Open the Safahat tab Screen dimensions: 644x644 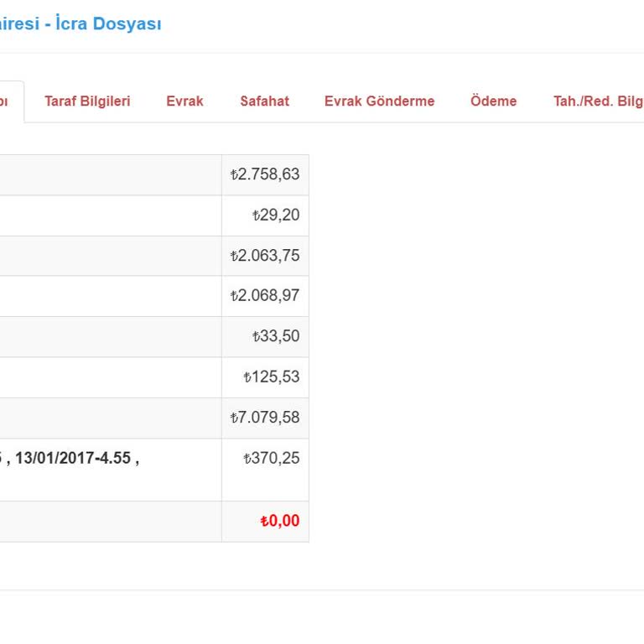tap(264, 101)
